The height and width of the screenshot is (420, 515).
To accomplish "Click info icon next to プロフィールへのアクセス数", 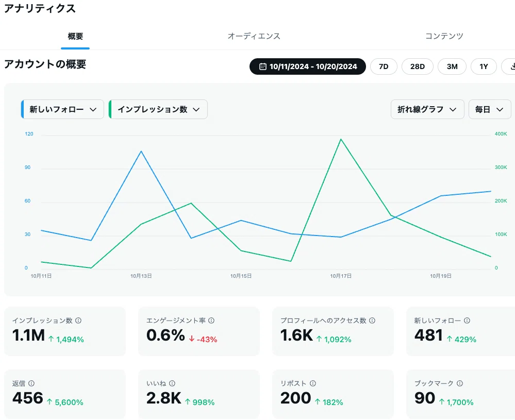I will pyautogui.click(x=372, y=321).
